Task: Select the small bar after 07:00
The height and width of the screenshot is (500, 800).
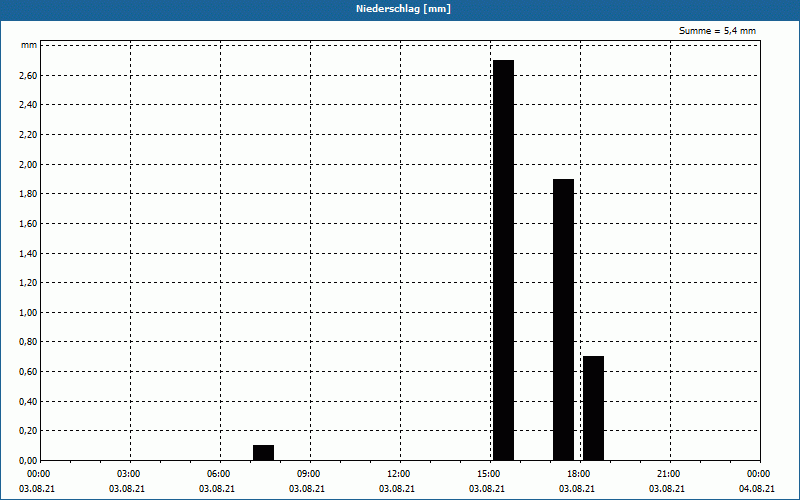Action: click(263, 453)
